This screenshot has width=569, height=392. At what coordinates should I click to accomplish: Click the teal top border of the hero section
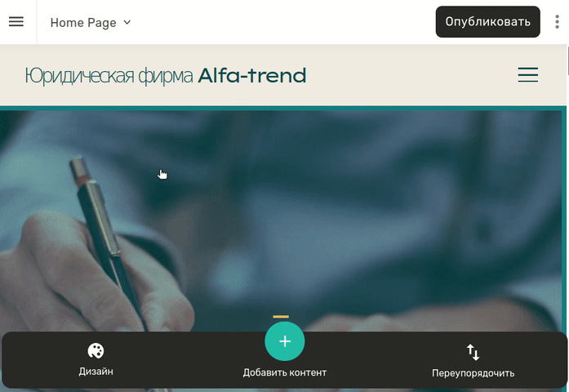click(x=283, y=108)
